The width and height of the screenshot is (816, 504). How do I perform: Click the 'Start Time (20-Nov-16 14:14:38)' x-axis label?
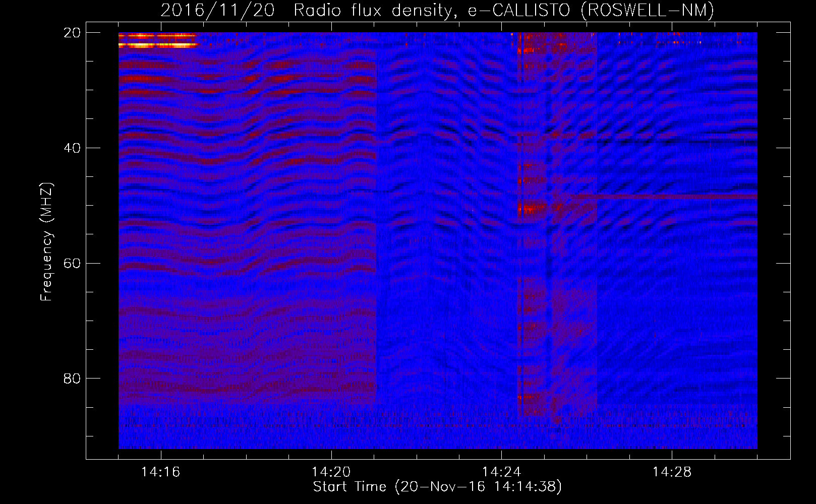point(437,487)
